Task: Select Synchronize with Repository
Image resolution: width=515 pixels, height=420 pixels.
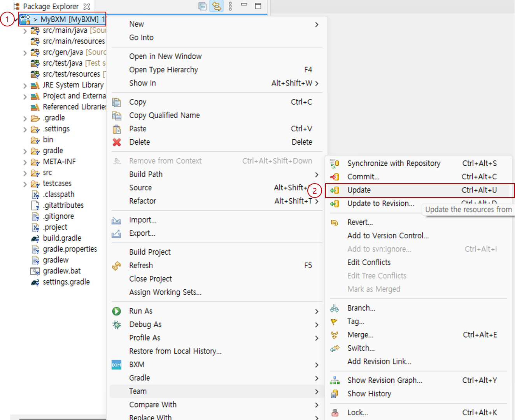Action: 394,163
